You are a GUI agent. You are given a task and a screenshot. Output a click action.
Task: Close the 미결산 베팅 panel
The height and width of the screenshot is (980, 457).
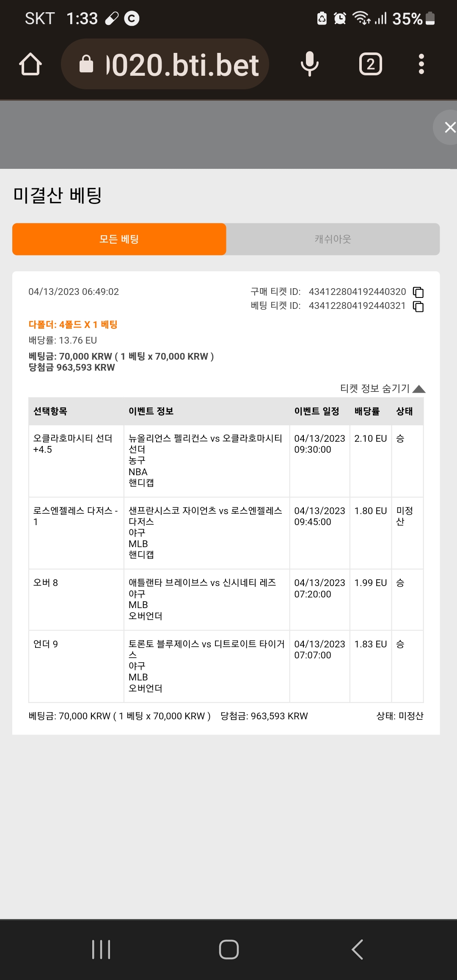point(449,127)
